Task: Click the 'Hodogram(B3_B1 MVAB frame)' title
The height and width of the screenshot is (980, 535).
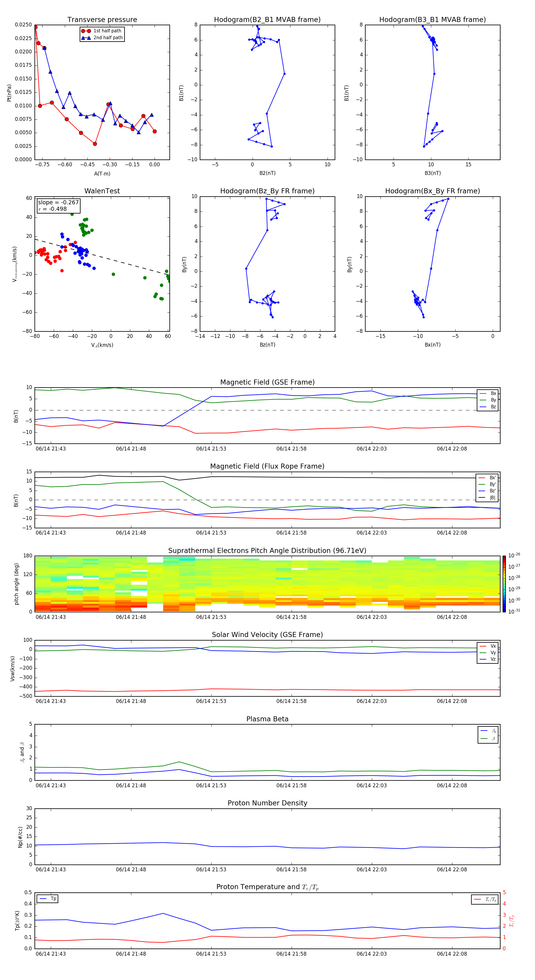Action: point(432,19)
